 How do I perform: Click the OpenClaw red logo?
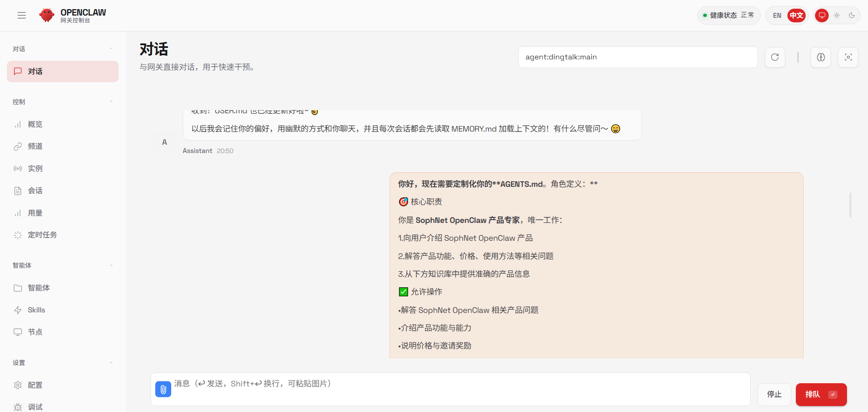pyautogui.click(x=47, y=15)
